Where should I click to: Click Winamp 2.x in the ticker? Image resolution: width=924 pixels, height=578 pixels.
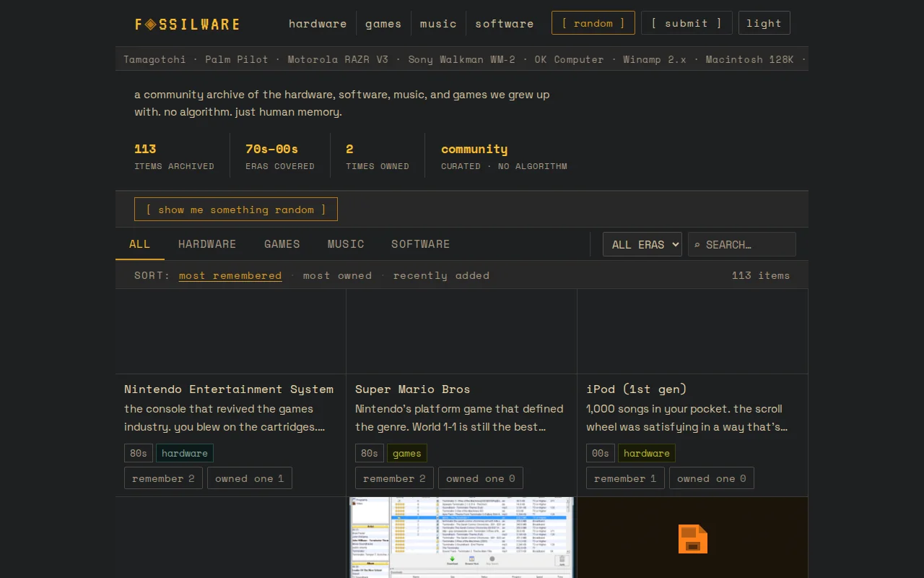tap(655, 59)
